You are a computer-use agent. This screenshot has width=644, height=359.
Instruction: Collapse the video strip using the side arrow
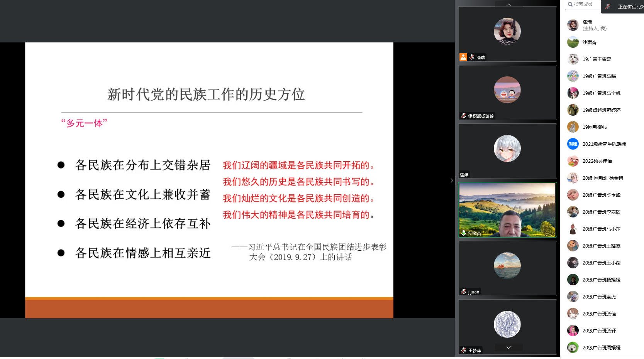click(x=452, y=180)
